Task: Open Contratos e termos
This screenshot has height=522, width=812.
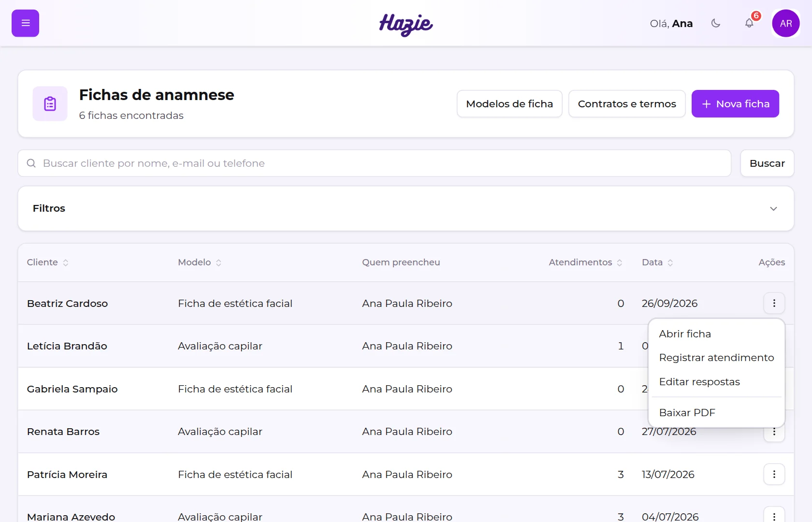Action: (x=627, y=103)
